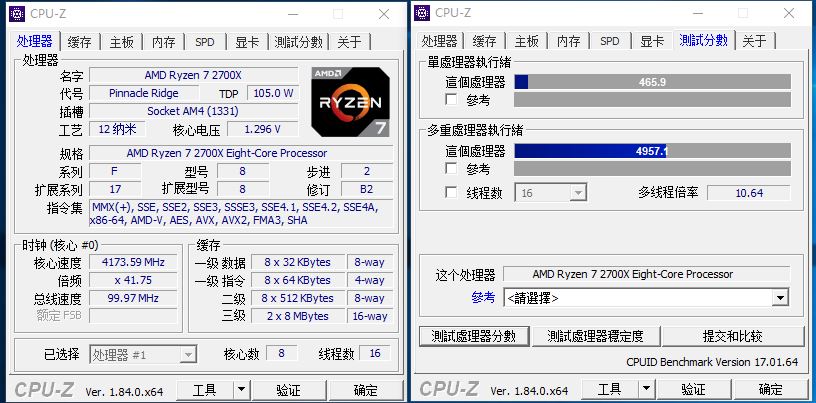Click bus speed value 99.97 MHz
816x403 pixels.
(x=133, y=298)
